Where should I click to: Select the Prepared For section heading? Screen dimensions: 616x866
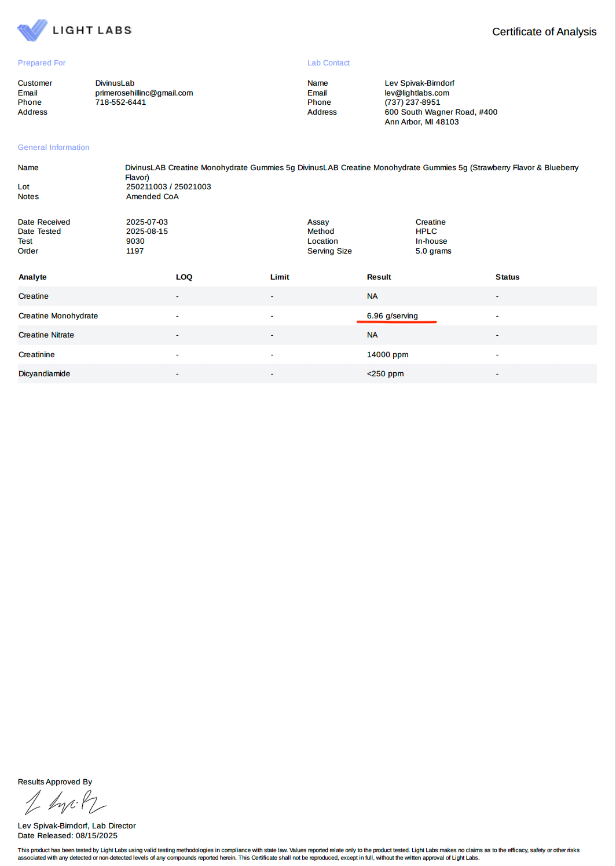click(42, 63)
